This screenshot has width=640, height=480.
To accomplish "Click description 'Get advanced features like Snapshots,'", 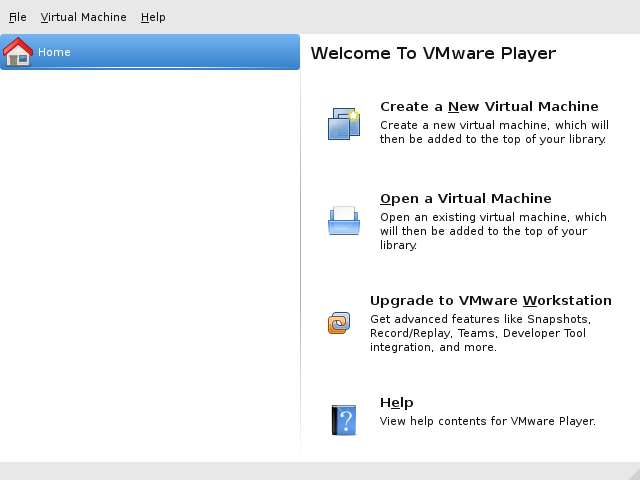I will coord(480,319).
